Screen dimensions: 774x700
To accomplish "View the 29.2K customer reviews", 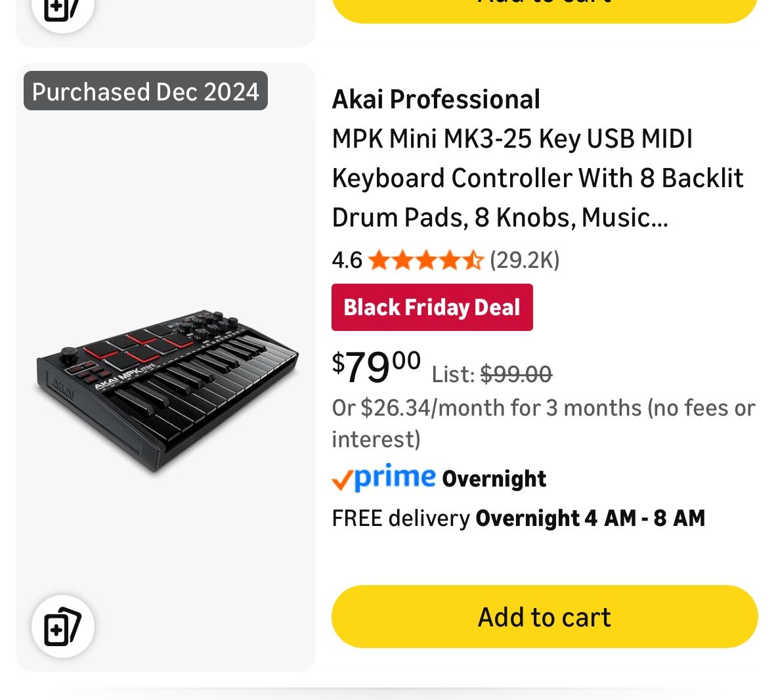I will (x=525, y=260).
